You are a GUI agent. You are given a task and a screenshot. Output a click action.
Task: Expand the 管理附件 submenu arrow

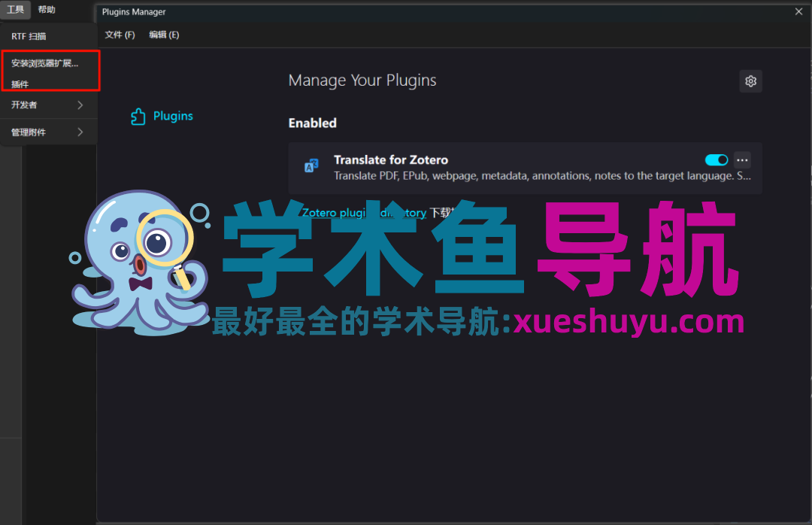(80, 132)
